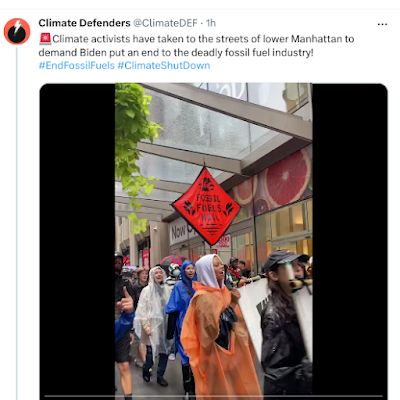Play the embedded protest video
Screen dimensions: 400x400
[213, 241]
